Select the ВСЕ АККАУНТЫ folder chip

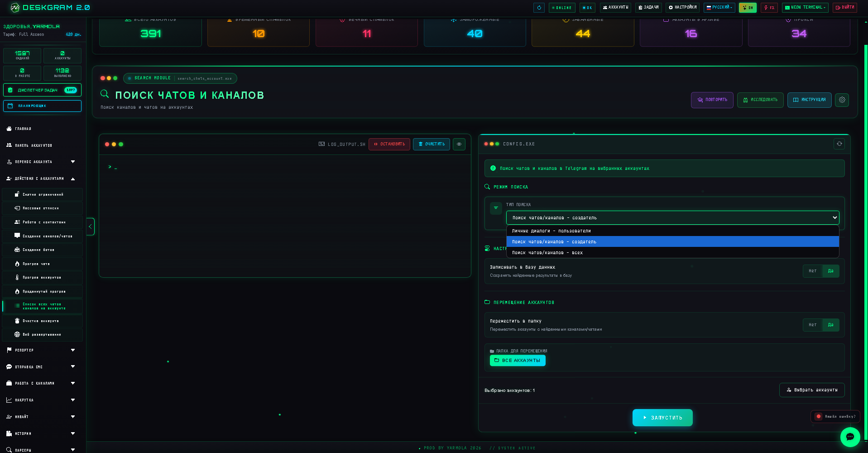point(518,361)
